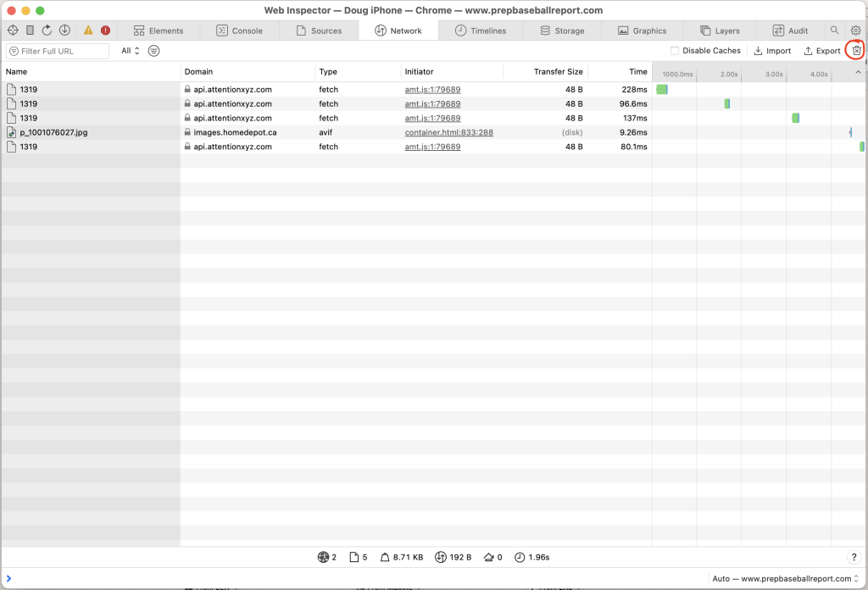Click the macOS green zoom window button

coord(40,10)
